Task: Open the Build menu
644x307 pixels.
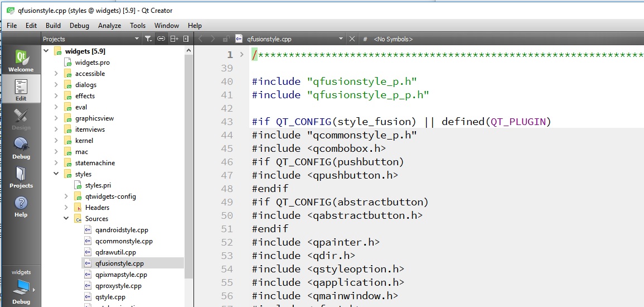Action: 53,26
